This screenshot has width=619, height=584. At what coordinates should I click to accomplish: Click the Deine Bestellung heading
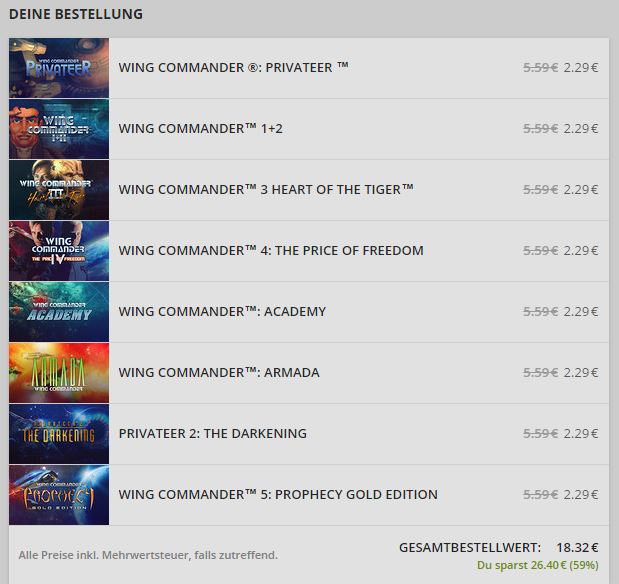76,14
